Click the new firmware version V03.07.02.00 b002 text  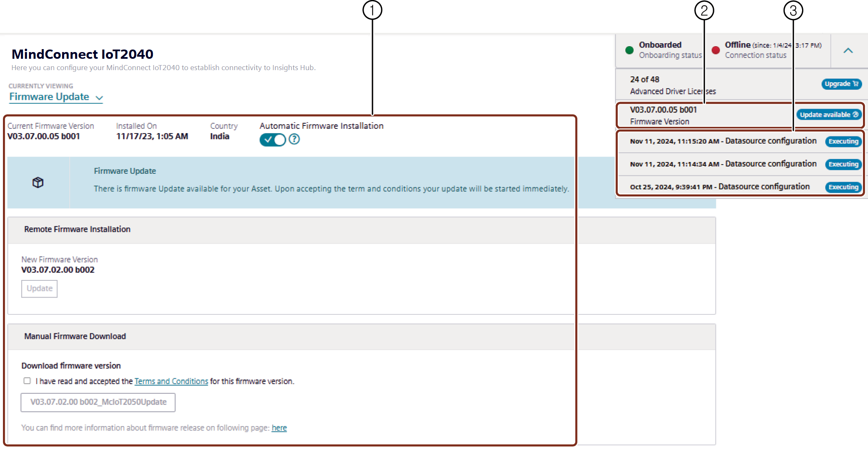coord(58,270)
